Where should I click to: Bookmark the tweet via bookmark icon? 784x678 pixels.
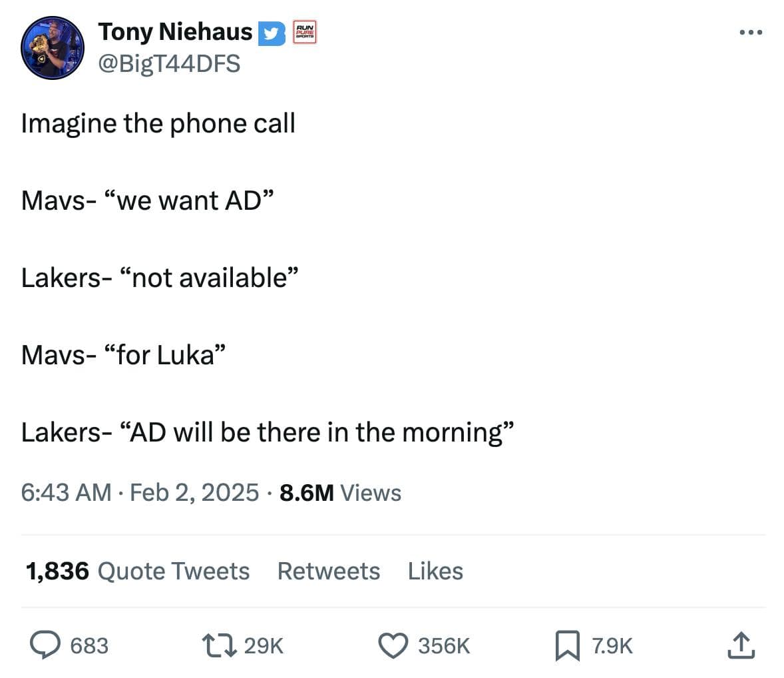(567, 645)
